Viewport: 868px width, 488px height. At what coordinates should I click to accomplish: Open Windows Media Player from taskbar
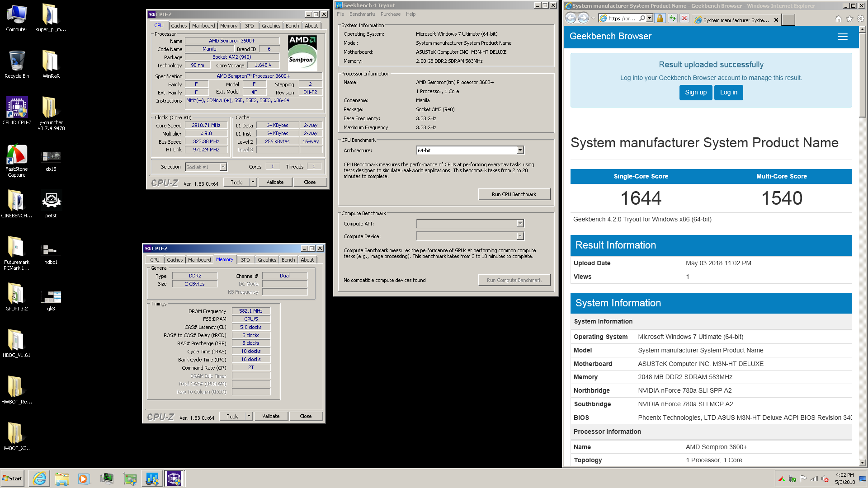(x=84, y=479)
